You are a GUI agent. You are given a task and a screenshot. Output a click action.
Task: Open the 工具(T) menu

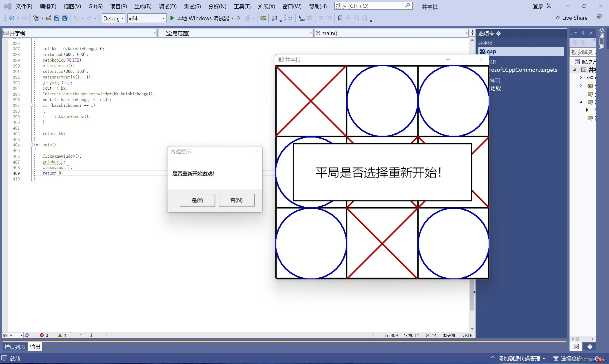[242, 6]
